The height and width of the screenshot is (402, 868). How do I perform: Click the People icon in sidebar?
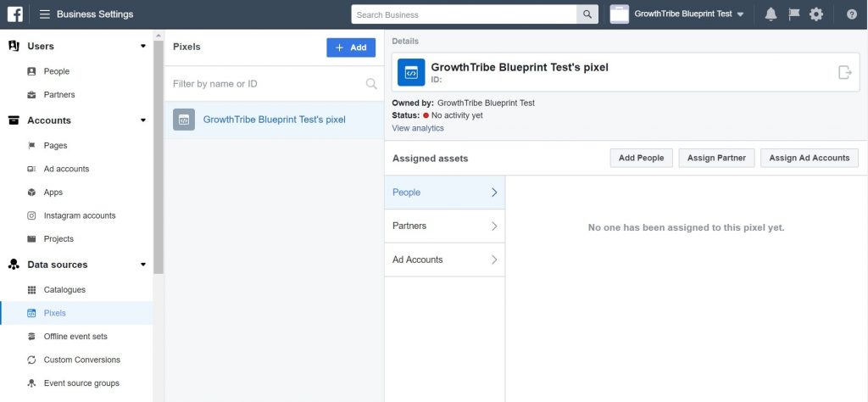tap(31, 71)
